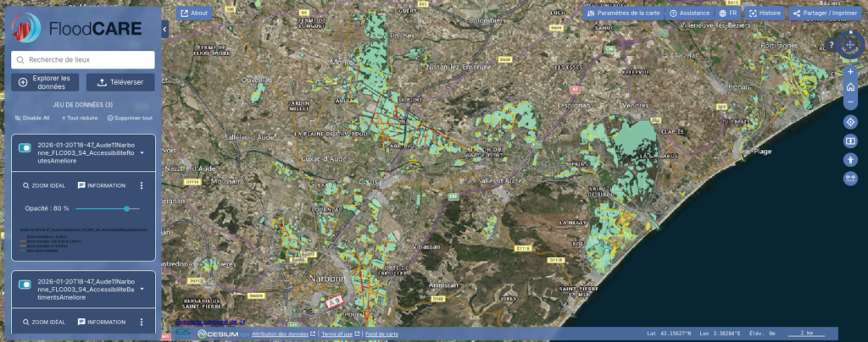This screenshot has height=342, width=868.
Task: Open Paramètres de la carte menu
Action: pyautogui.click(x=622, y=14)
